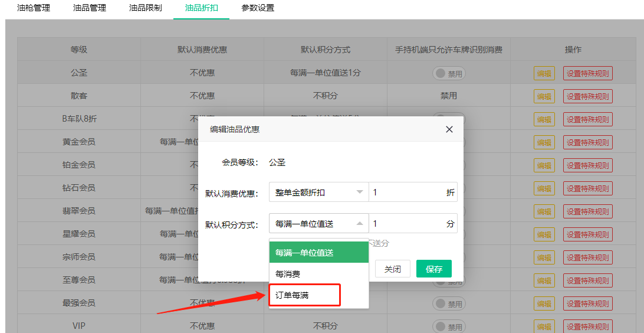The image size is (644, 333).
Task: Click 编辑 for the 散客 row
Action: click(x=544, y=96)
